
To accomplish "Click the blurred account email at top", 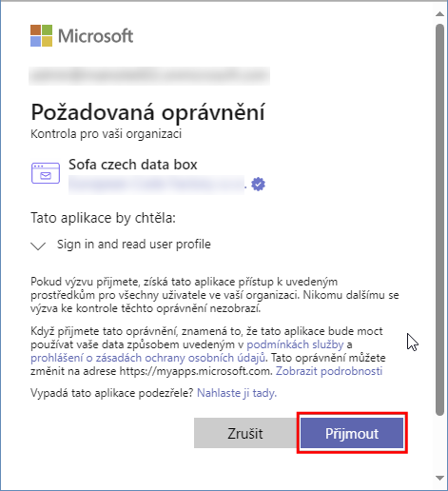I will coord(149,76).
